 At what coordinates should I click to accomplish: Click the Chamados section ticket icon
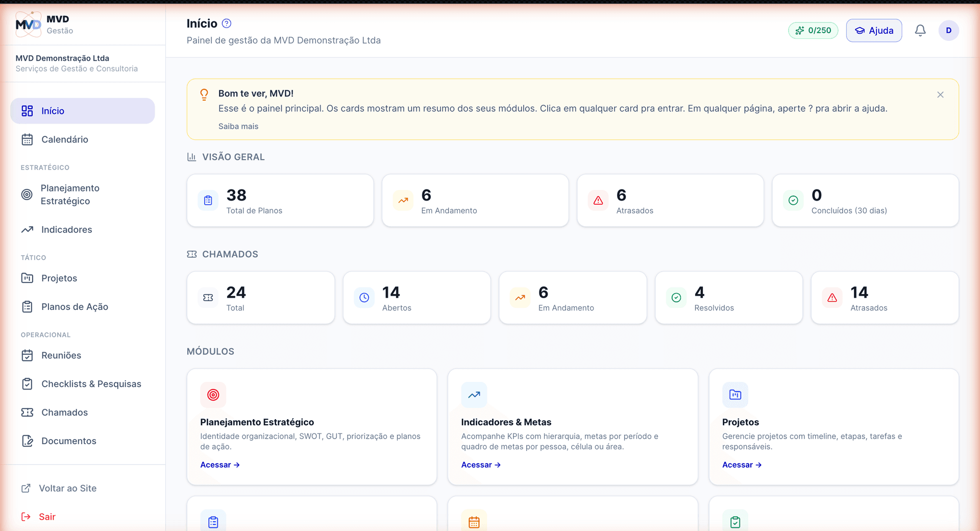pyautogui.click(x=191, y=254)
